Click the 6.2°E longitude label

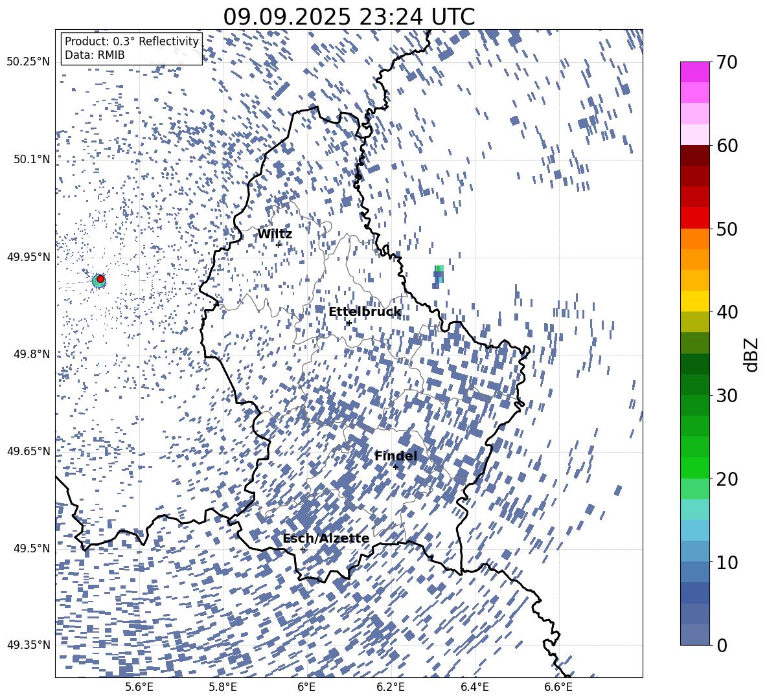(x=391, y=687)
